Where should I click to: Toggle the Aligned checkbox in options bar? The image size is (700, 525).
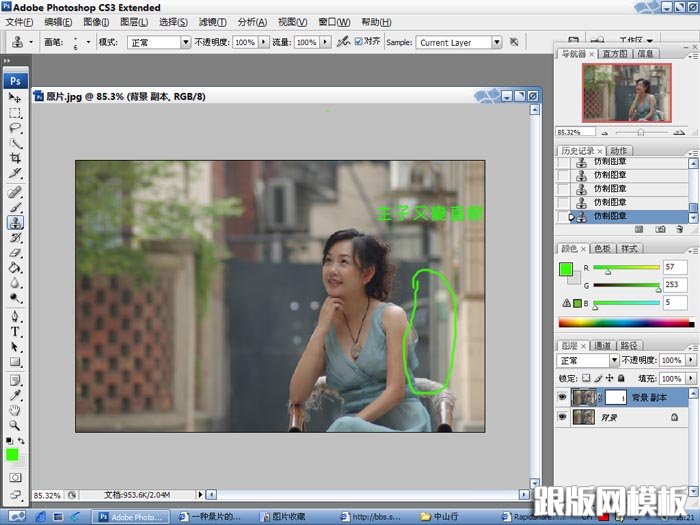359,42
